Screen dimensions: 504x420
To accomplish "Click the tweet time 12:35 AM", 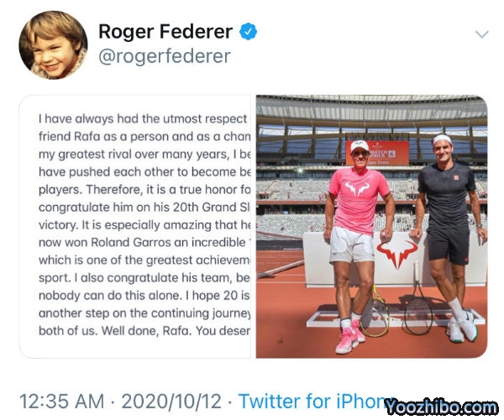I will 62,402.
